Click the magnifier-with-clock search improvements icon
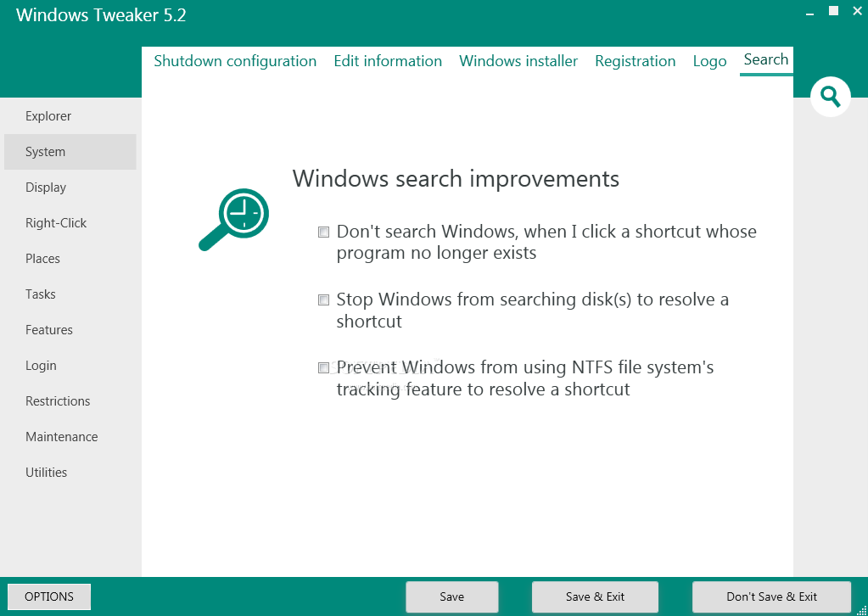Screen dimensions: 868x616 point(233,219)
